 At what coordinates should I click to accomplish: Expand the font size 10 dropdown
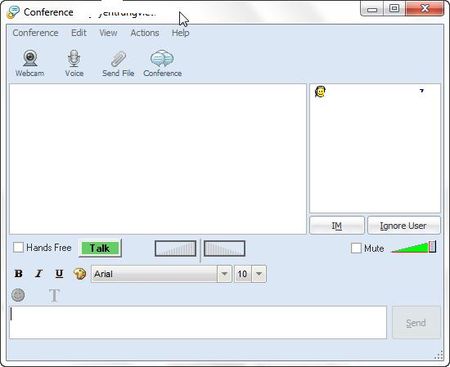click(x=259, y=274)
